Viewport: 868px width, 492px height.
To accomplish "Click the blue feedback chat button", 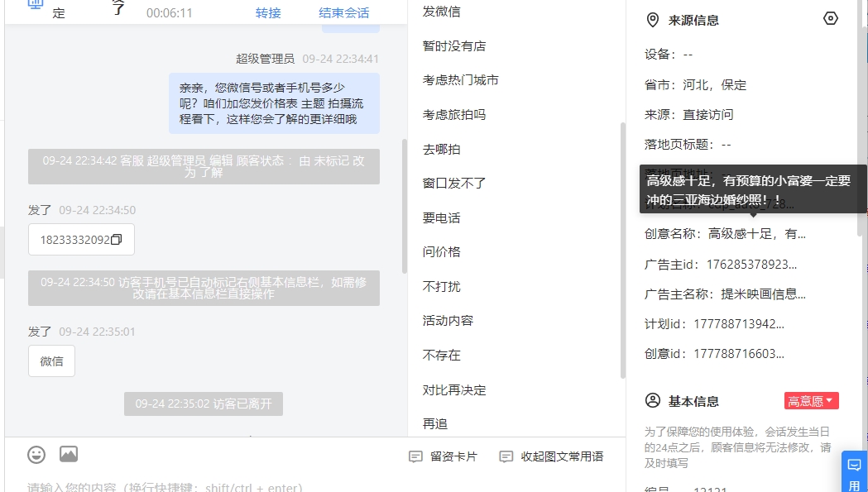I will click(855, 471).
